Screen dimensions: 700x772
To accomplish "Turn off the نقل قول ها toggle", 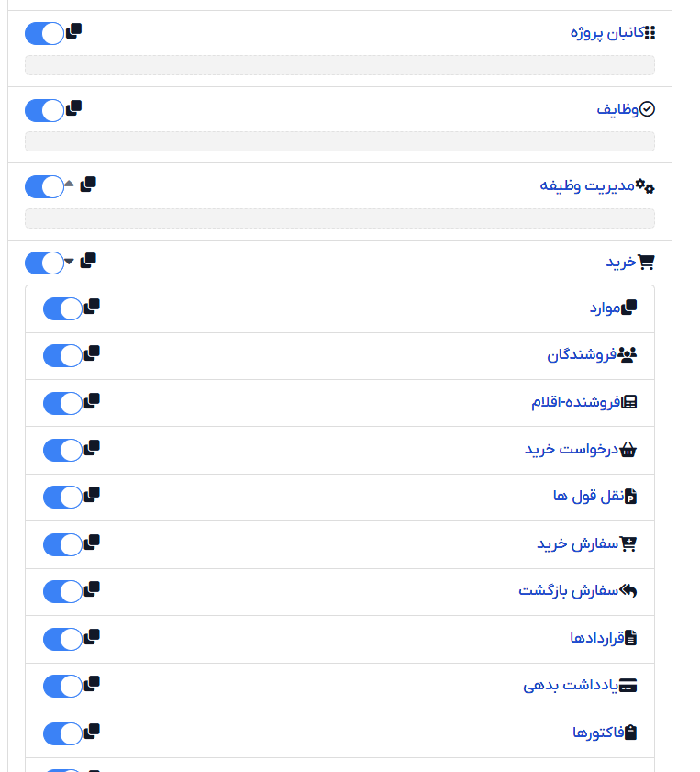I will coord(62,498).
